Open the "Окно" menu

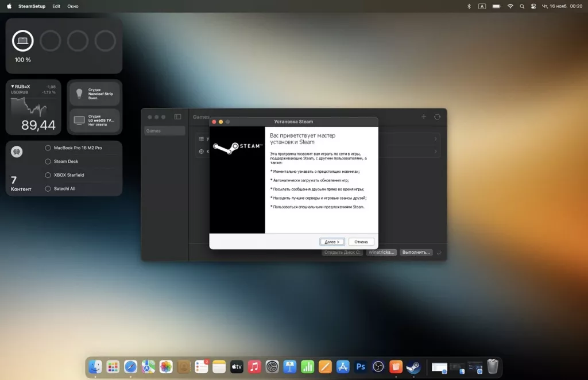click(72, 6)
